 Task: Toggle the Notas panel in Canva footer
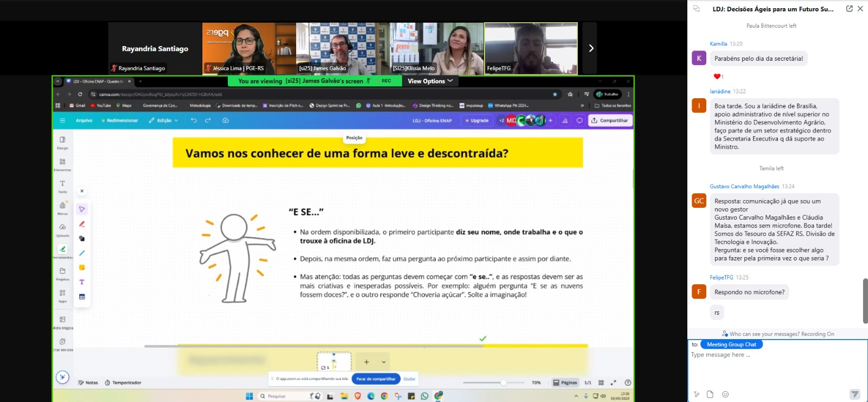tap(88, 382)
